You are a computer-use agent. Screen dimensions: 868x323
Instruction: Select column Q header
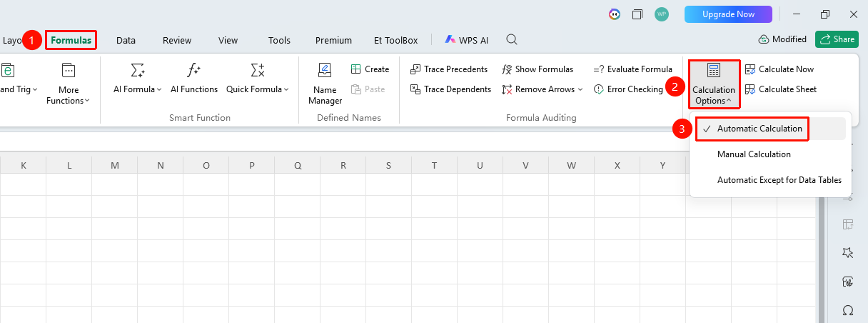coord(298,165)
